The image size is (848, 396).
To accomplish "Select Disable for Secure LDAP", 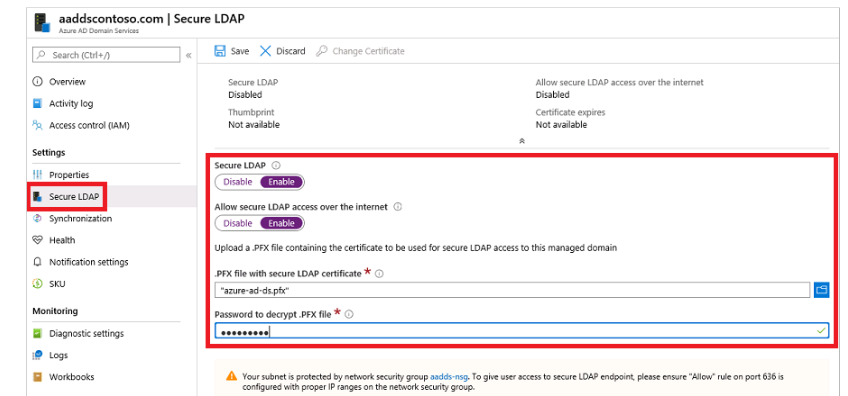I will 238,182.
